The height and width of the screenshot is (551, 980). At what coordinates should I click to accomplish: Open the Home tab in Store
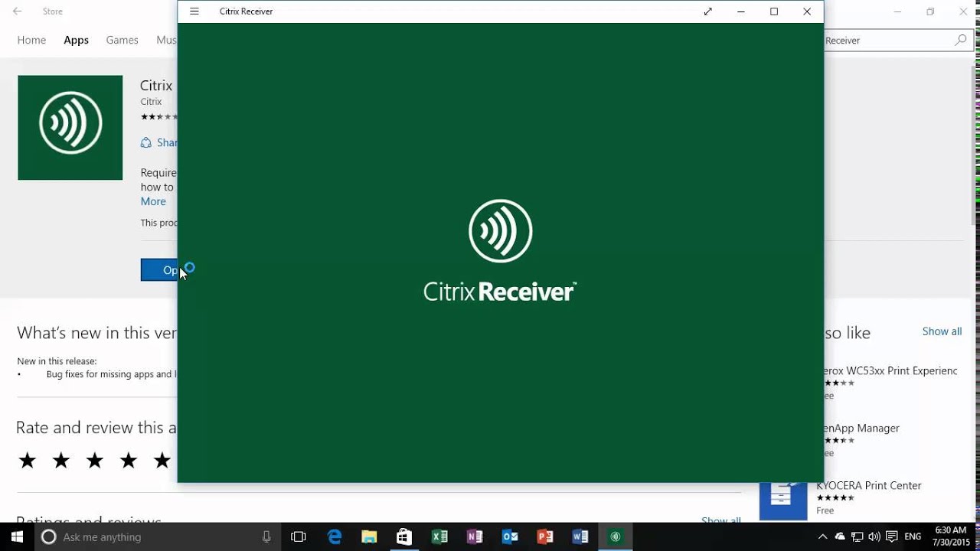31,40
